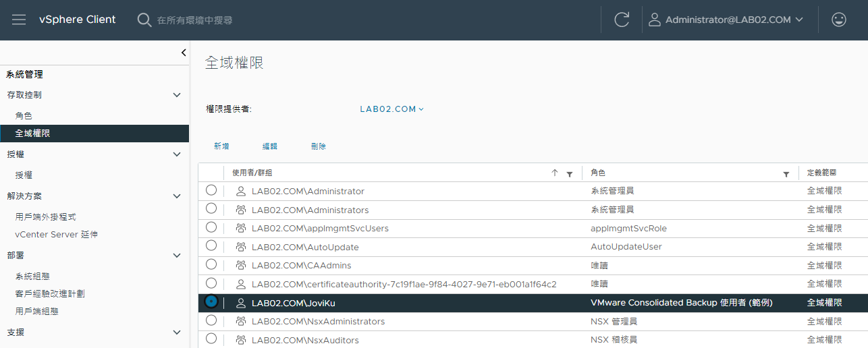Click the LAB02.COM\NsxAdministrators name
The image size is (868, 348).
click(x=318, y=322)
